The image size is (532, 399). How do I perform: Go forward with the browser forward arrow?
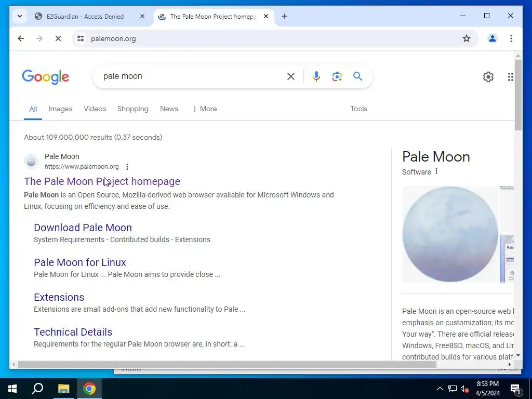click(x=39, y=38)
